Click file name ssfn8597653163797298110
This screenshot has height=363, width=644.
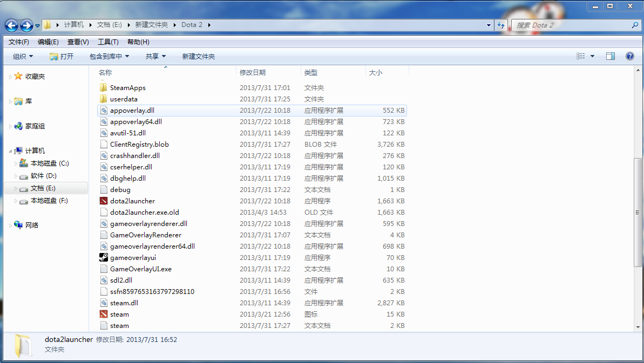tap(152, 292)
